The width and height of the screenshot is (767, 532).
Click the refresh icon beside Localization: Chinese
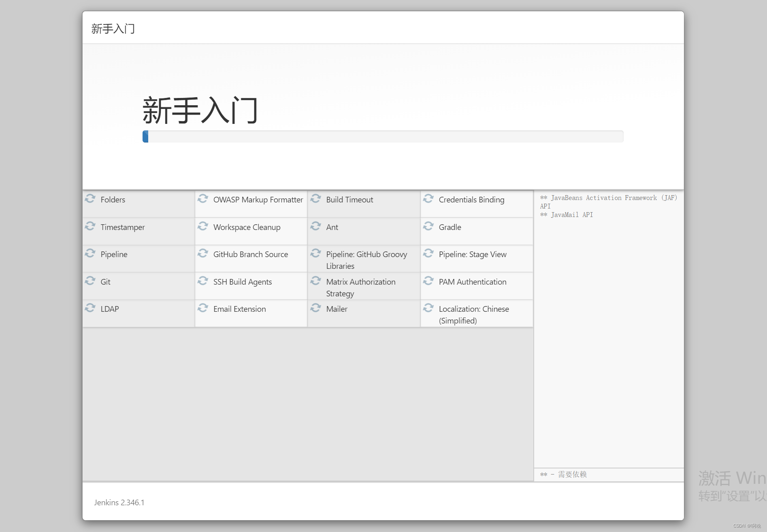click(428, 308)
